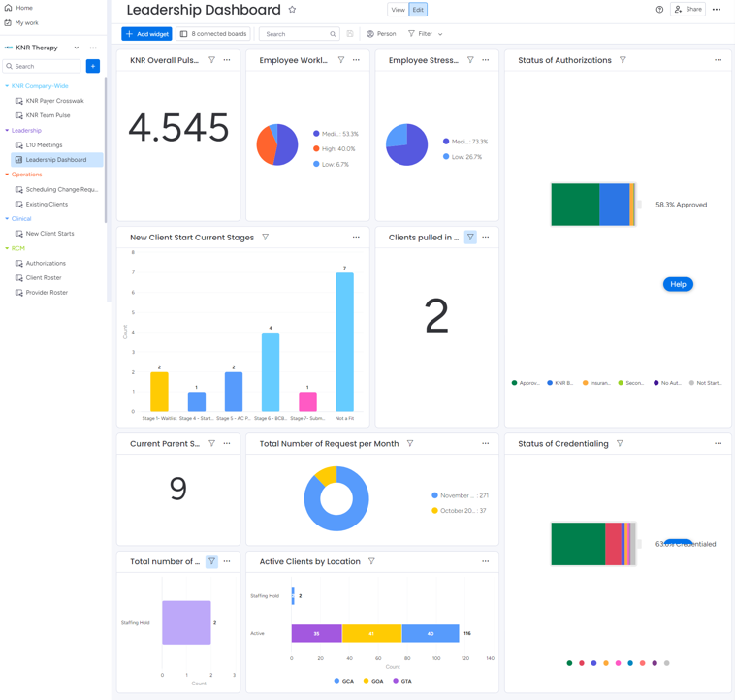Open the three-dot menu on Status of Authorizations widget
Viewport: 735px width, 700px height.
coord(718,60)
